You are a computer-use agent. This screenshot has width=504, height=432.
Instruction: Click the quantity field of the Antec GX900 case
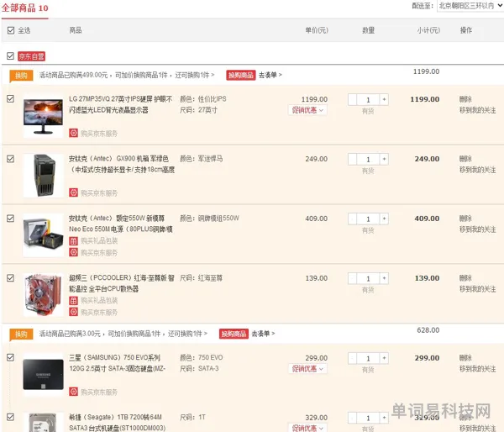(x=369, y=159)
